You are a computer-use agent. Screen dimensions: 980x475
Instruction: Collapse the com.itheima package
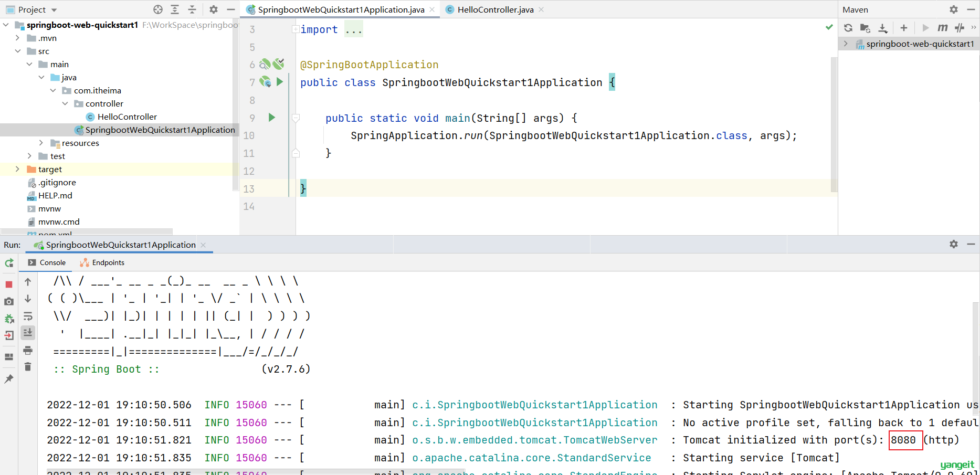click(x=54, y=90)
